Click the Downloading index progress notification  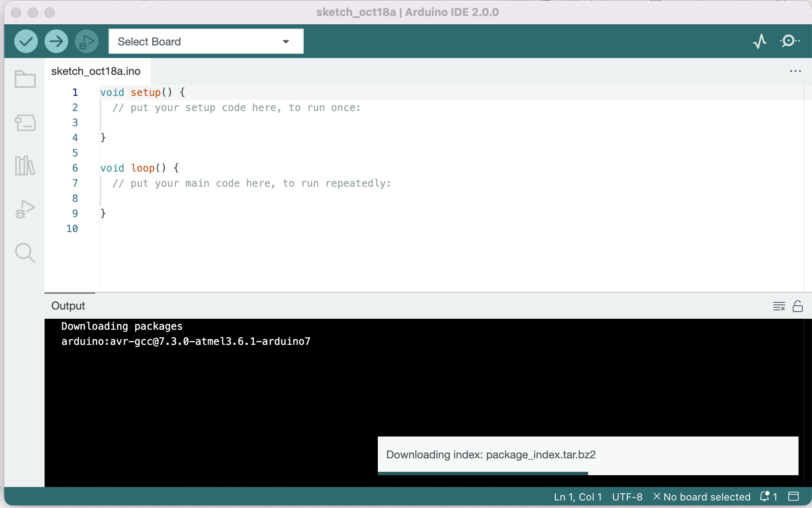[588, 455]
